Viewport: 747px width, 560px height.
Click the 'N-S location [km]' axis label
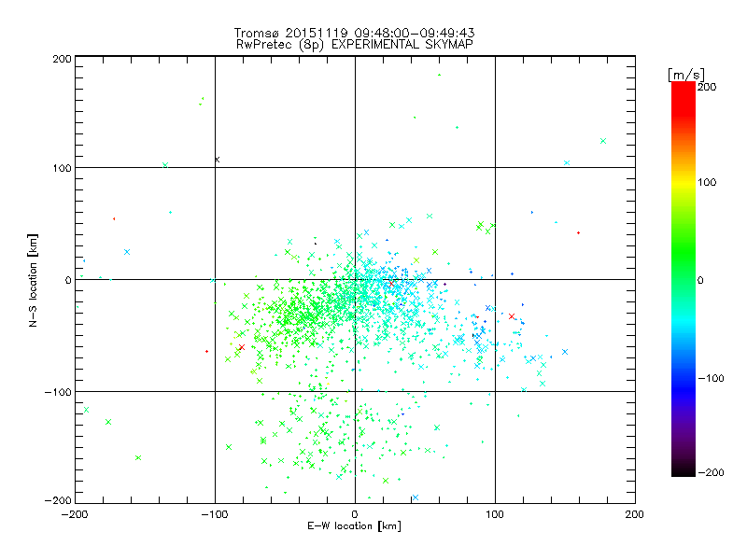pos(33,281)
